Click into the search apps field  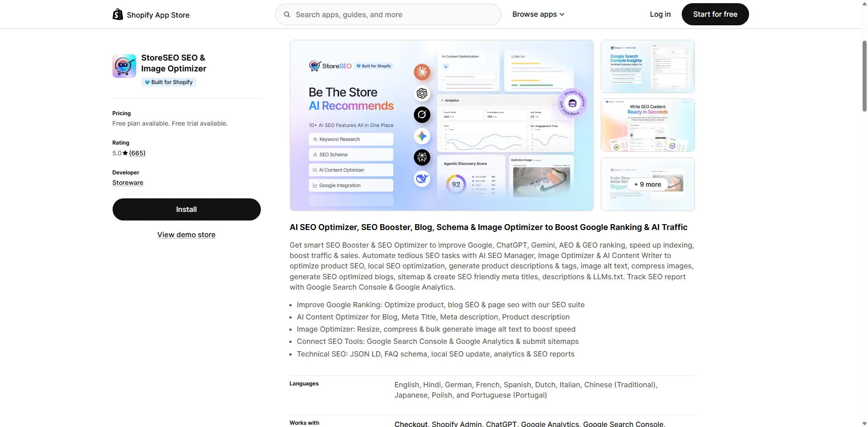click(x=388, y=14)
